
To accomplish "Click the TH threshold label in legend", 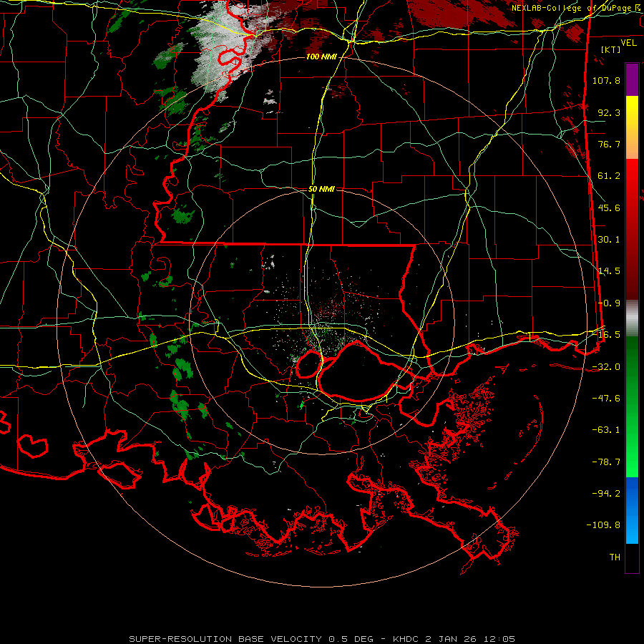I will click(x=615, y=557).
